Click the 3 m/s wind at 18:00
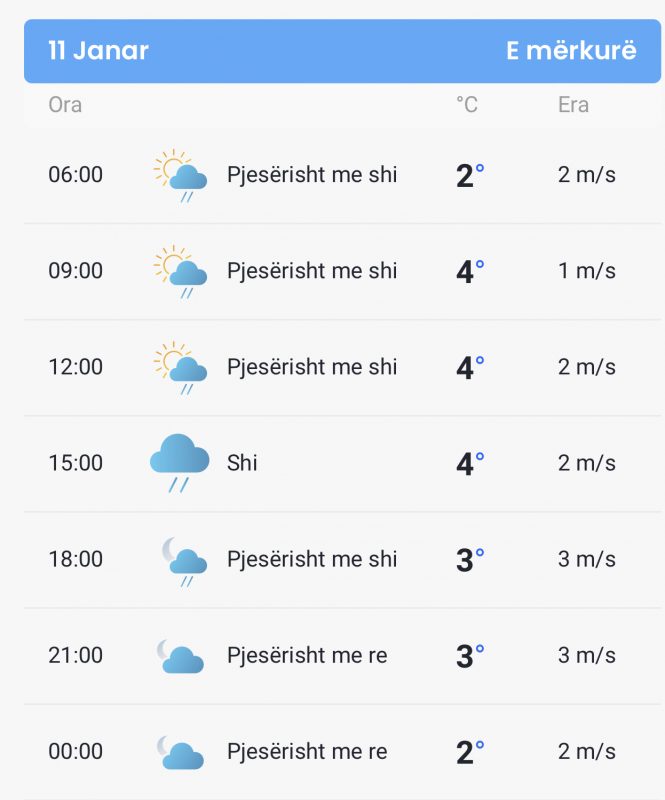Screen dimensions: 665x800 click(586, 559)
